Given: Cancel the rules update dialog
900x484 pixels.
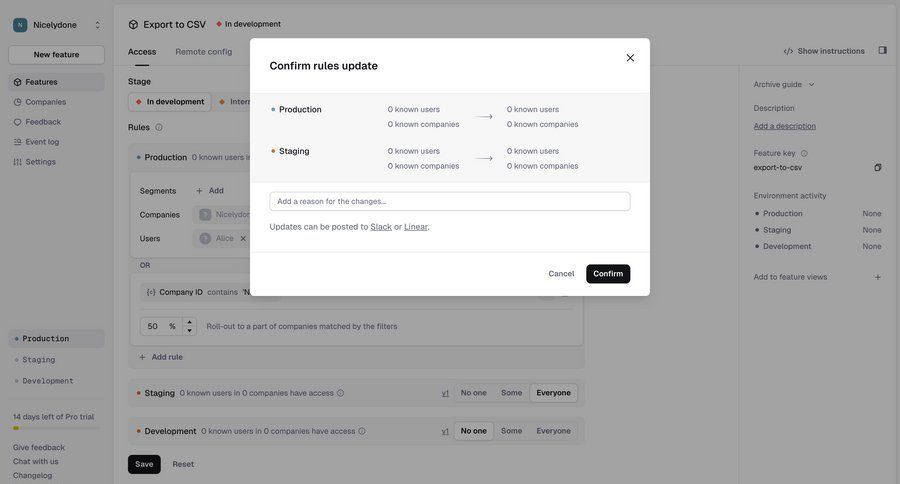Looking at the screenshot, I should [561, 274].
